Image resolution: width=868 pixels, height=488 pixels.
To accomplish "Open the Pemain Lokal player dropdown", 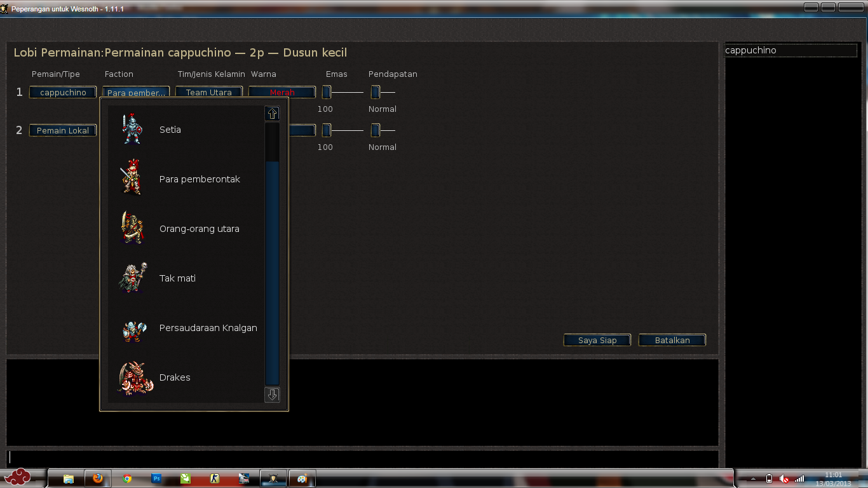I will pyautogui.click(x=63, y=130).
